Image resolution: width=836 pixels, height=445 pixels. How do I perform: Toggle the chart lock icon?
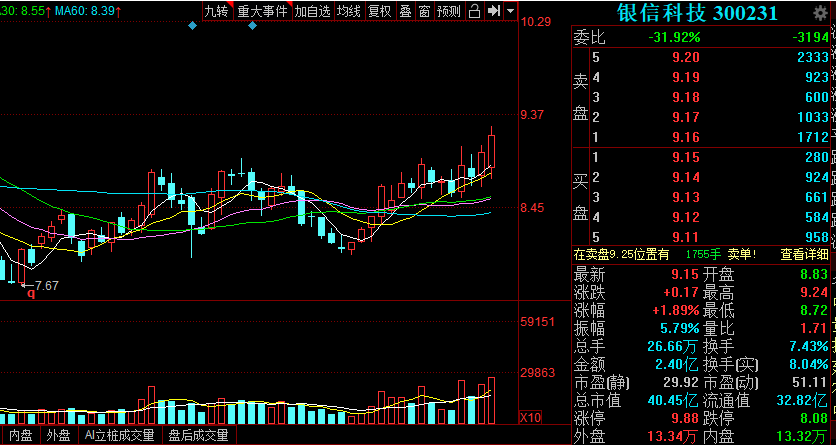tap(474, 11)
